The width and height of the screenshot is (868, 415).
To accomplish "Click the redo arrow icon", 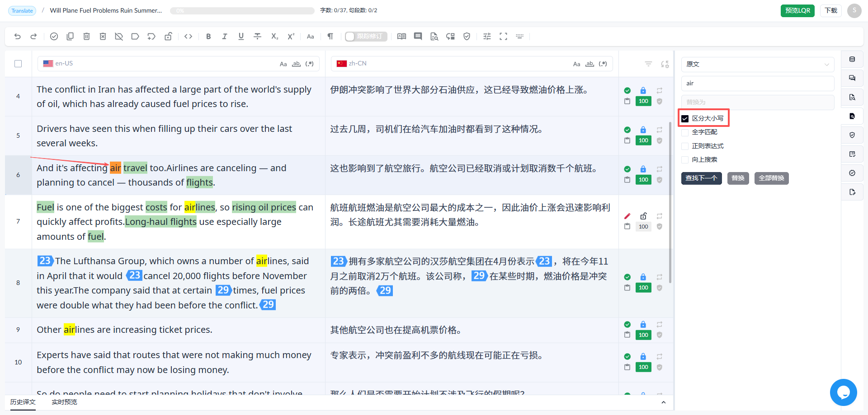I will point(33,37).
